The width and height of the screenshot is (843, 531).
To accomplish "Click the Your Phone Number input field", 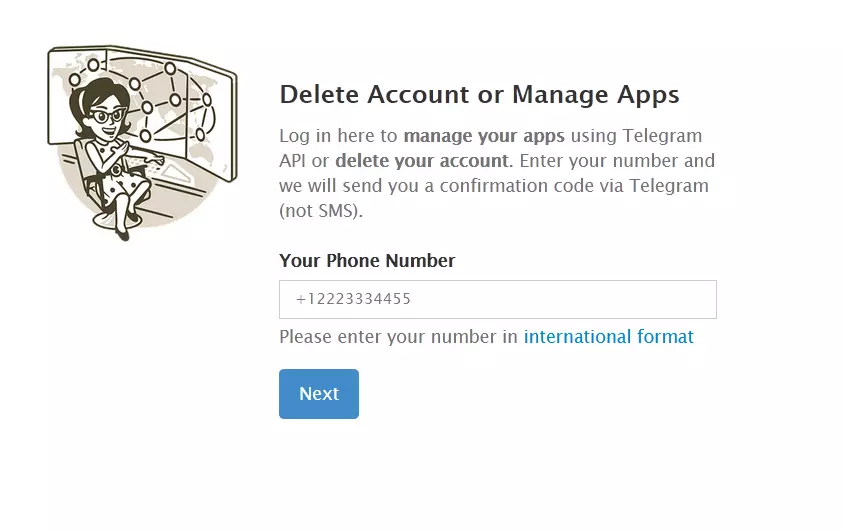I will 497,299.
